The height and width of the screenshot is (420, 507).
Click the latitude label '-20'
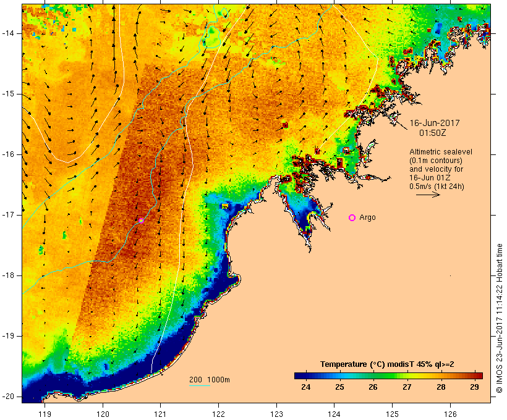[8, 397]
